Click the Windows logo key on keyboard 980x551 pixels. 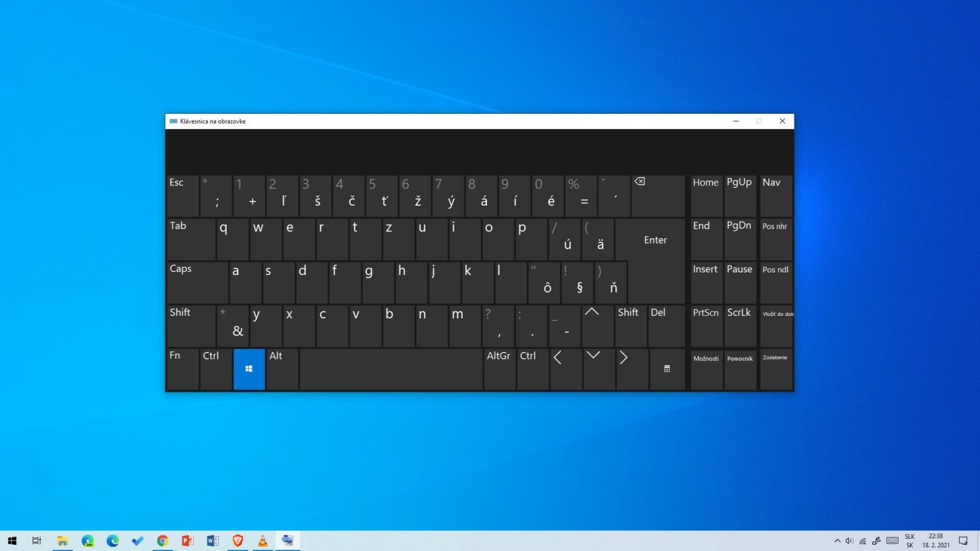click(249, 369)
